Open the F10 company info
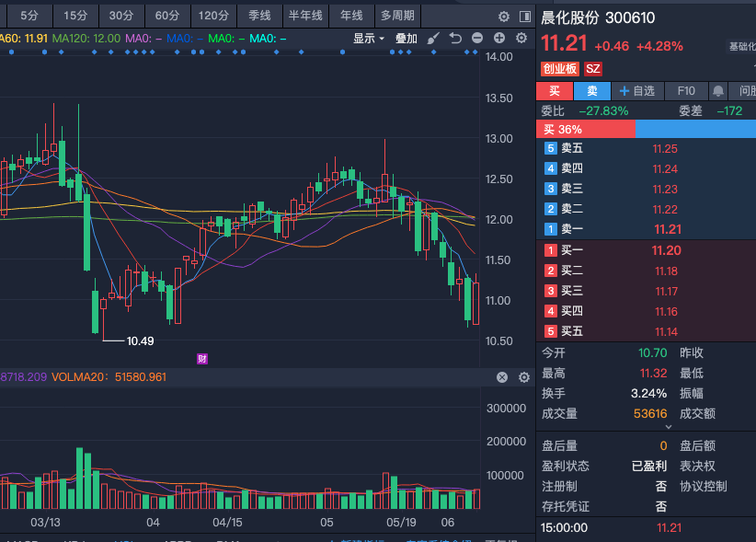The image size is (756, 542). [686, 91]
